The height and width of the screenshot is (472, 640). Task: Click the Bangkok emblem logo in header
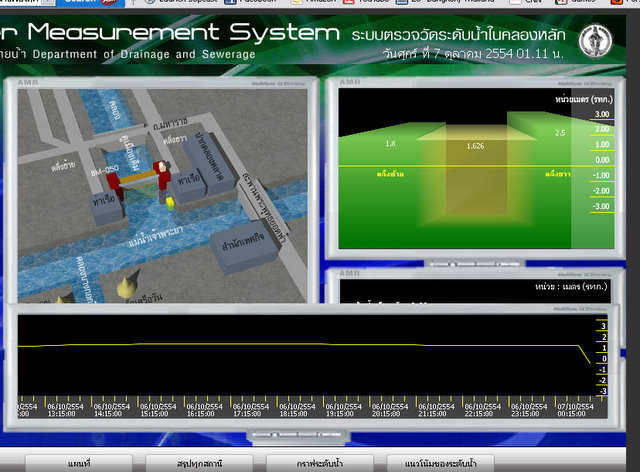point(596,41)
